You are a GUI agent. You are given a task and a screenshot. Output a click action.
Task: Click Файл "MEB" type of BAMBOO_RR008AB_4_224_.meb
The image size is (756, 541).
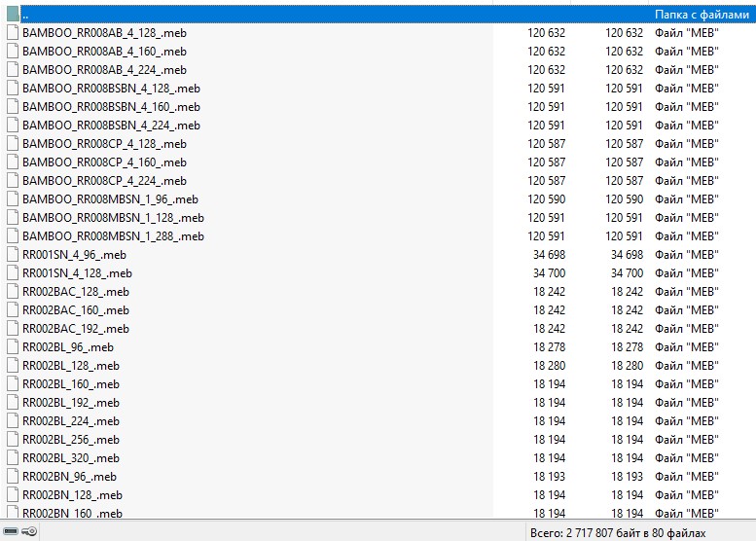point(687,69)
